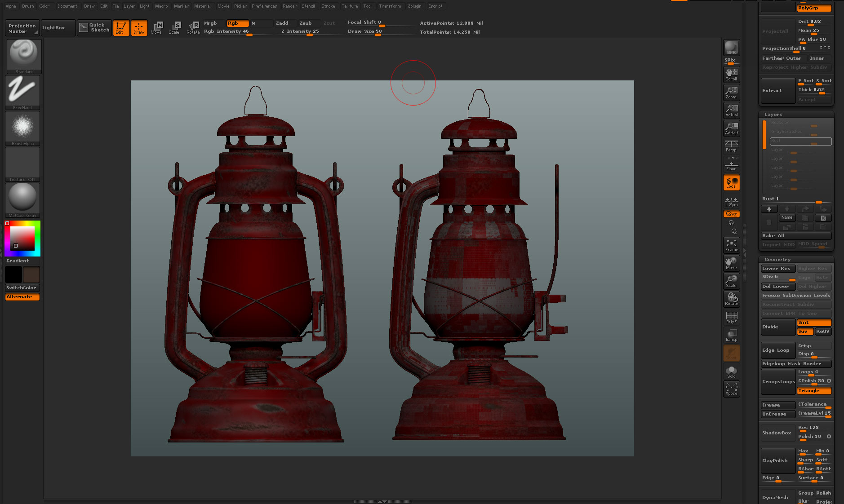Viewport: 844px width, 504px height.
Task: Activate the Scroll navigation tool
Action: pyautogui.click(x=731, y=74)
